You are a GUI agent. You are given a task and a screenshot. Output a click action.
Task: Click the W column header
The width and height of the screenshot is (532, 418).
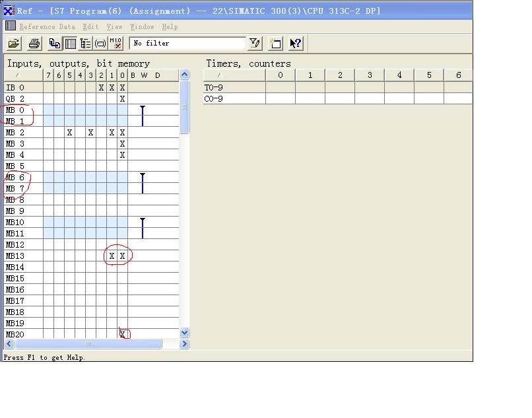coord(144,75)
